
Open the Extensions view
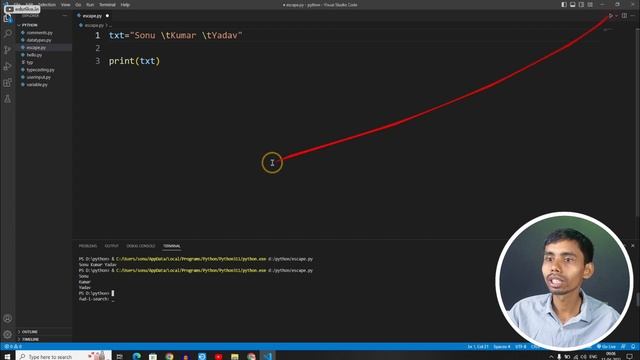pyautogui.click(x=7, y=82)
